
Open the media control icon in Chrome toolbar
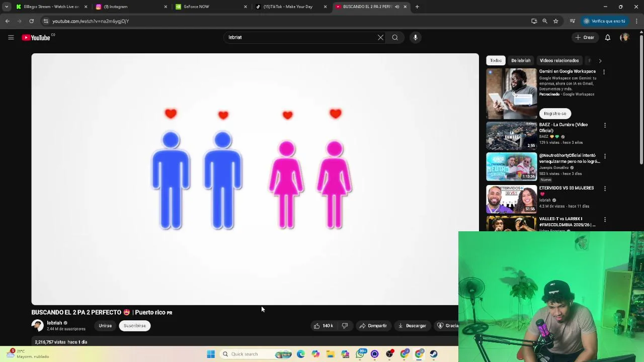click(x=572, y=21)
